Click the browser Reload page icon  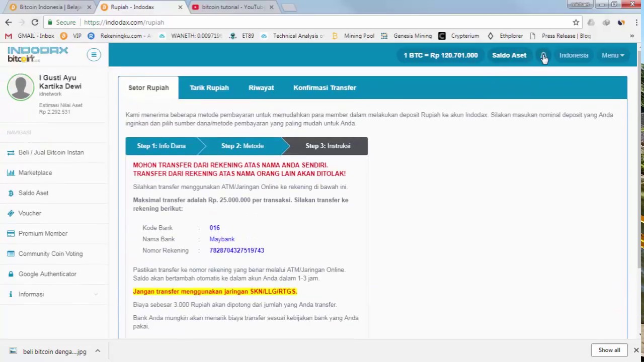[35, 22]
